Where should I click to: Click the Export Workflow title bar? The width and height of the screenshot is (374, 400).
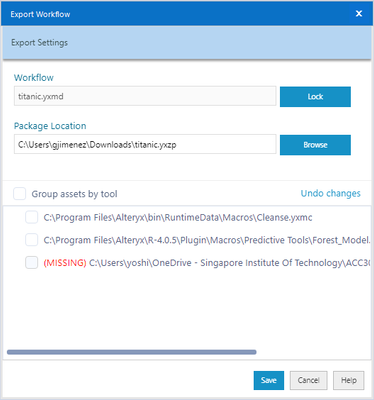pyautogui.click(x=177, y=14)
